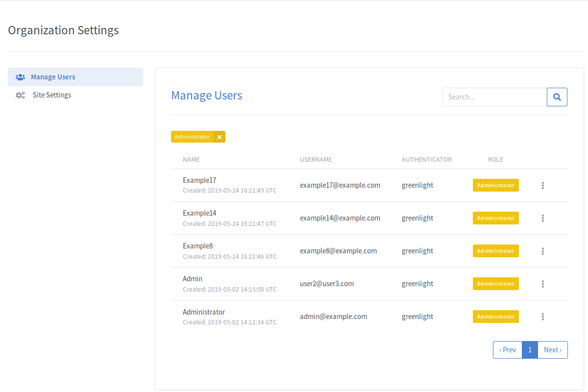Remove the Administrator filter tag
The image size is (588, 392).
pos(220,137)
